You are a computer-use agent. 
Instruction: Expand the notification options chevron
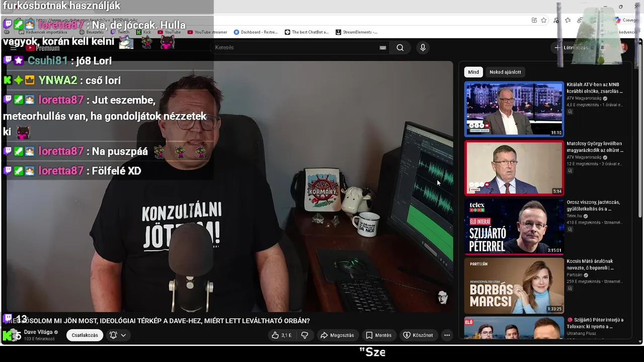point(123,335)
